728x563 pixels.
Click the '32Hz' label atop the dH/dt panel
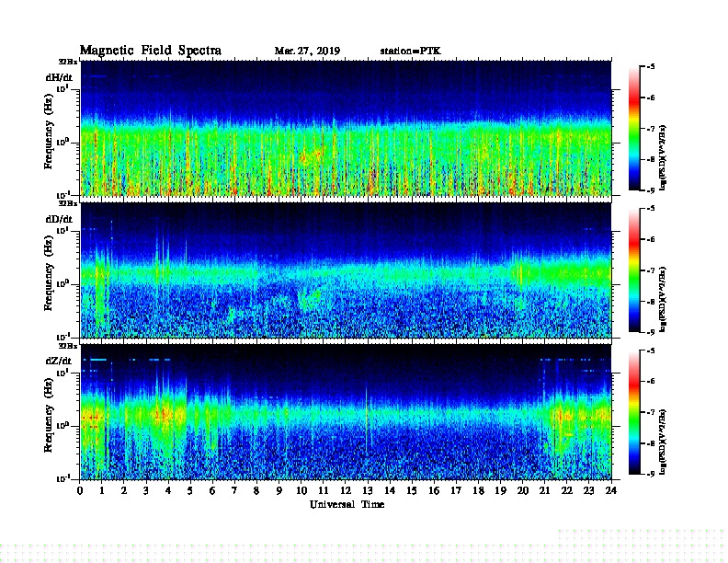(x=68, y=62)
